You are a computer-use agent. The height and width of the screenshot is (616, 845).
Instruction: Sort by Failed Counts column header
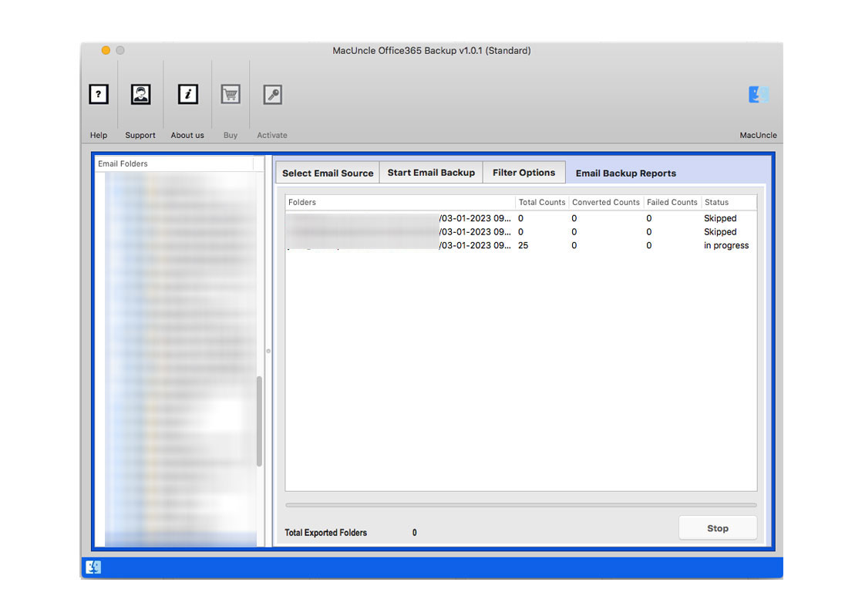(x=672, y=202)
